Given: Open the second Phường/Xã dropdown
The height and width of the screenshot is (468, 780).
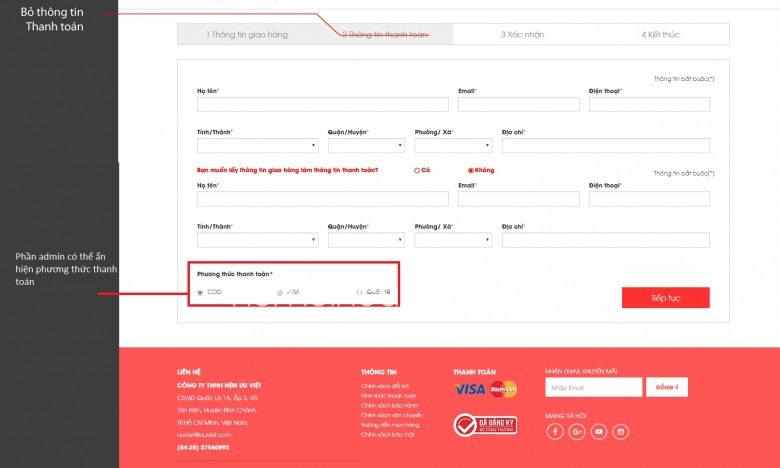Looking at the screenshot, I should coord(453,240).
